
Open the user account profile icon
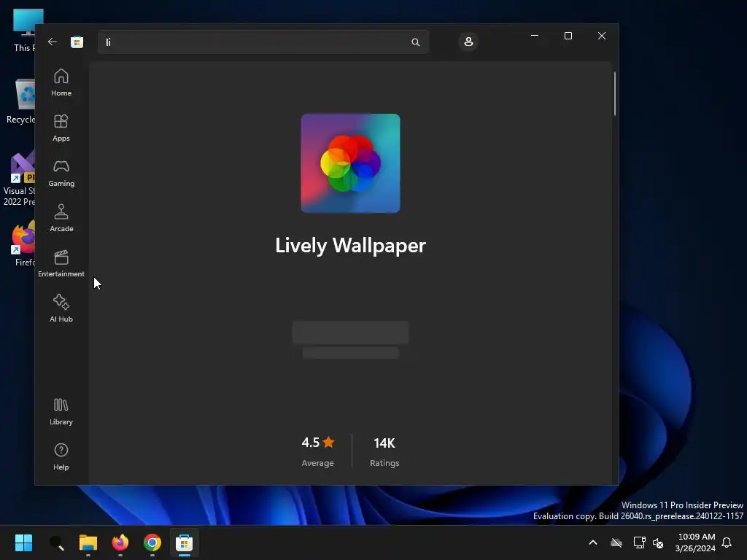(x=468, y=42)
